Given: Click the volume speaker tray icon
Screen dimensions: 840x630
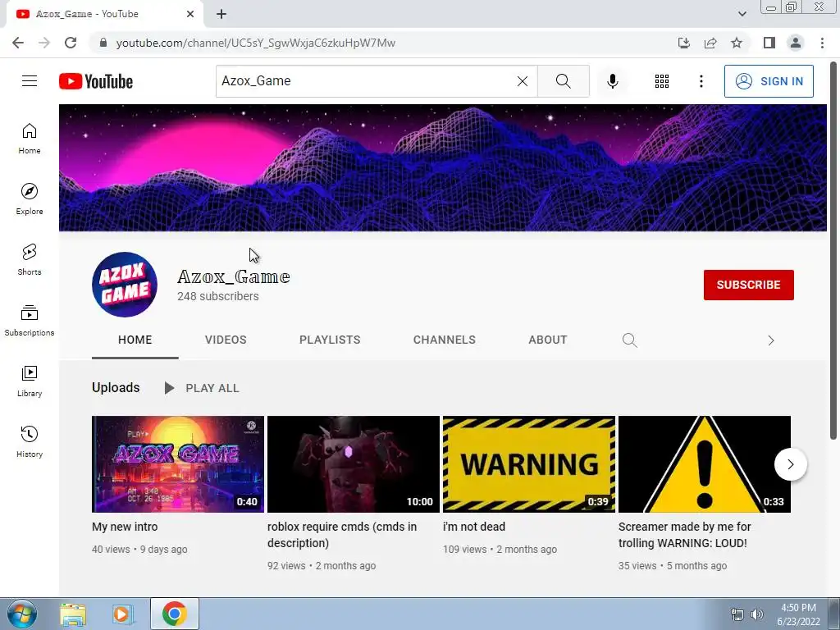Looking at the screenshot, I should point(757,614).
